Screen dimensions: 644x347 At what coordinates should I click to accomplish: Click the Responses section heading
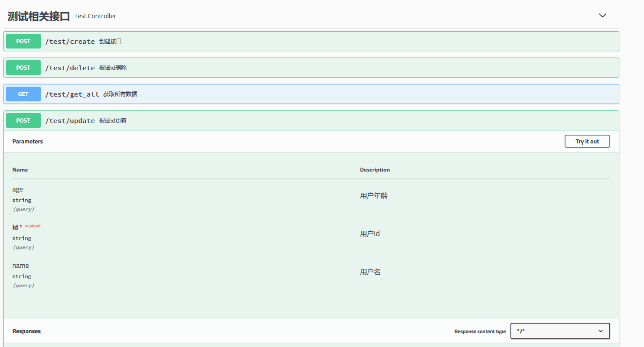pyautogui.click(x=26, y=331)
